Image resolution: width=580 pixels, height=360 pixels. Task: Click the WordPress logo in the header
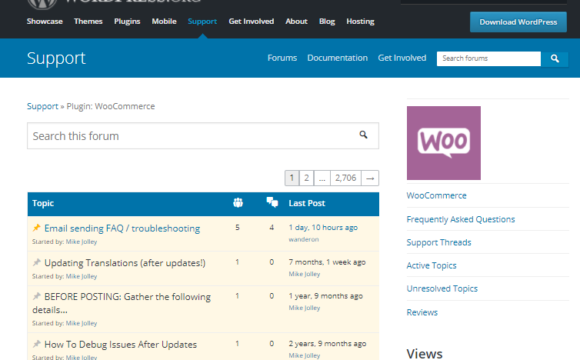tap(42, 3)
